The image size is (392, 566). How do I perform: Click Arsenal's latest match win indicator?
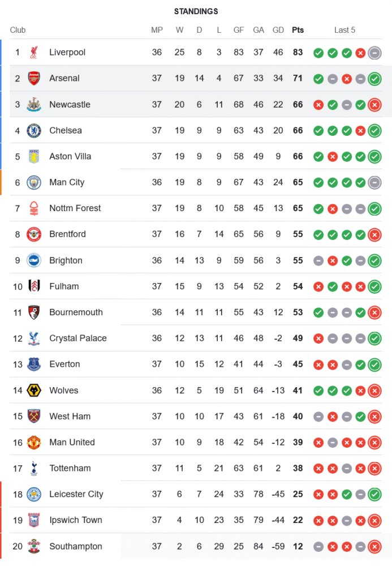[x=374, y=79]
